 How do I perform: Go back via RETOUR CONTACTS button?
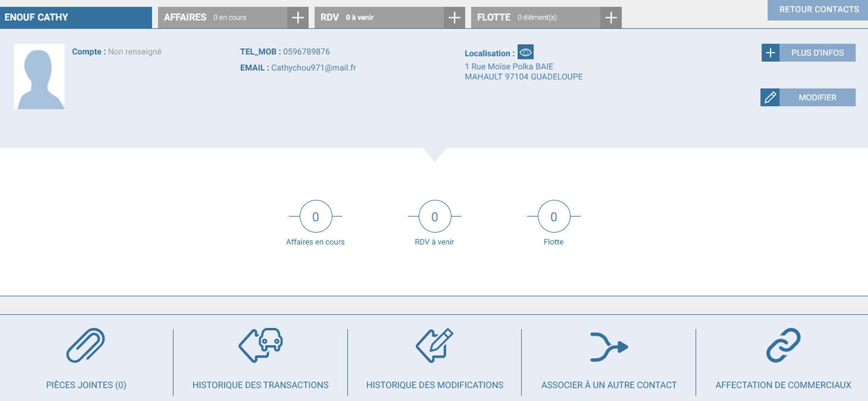[818, 10]
